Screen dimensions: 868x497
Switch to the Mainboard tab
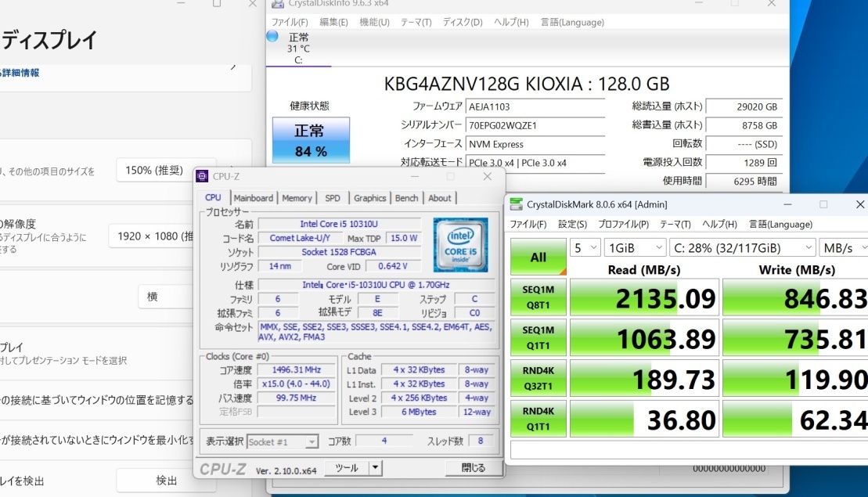click(254, 198)
